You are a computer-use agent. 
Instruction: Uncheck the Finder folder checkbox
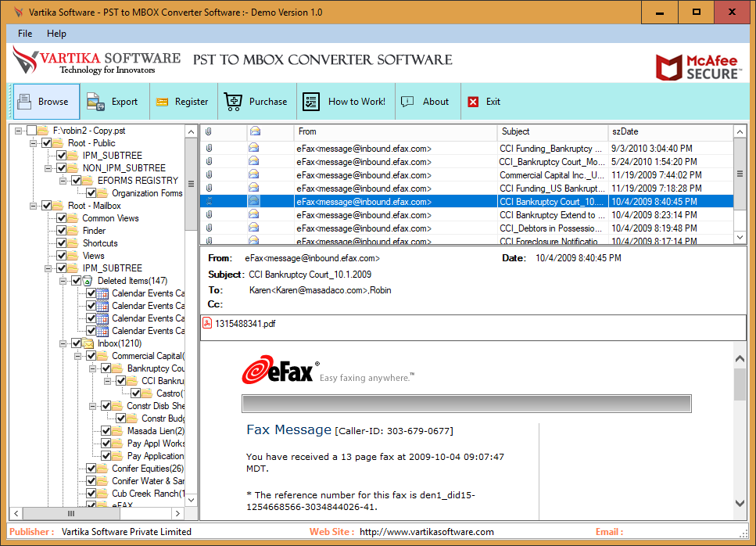[x=62, y=231]
